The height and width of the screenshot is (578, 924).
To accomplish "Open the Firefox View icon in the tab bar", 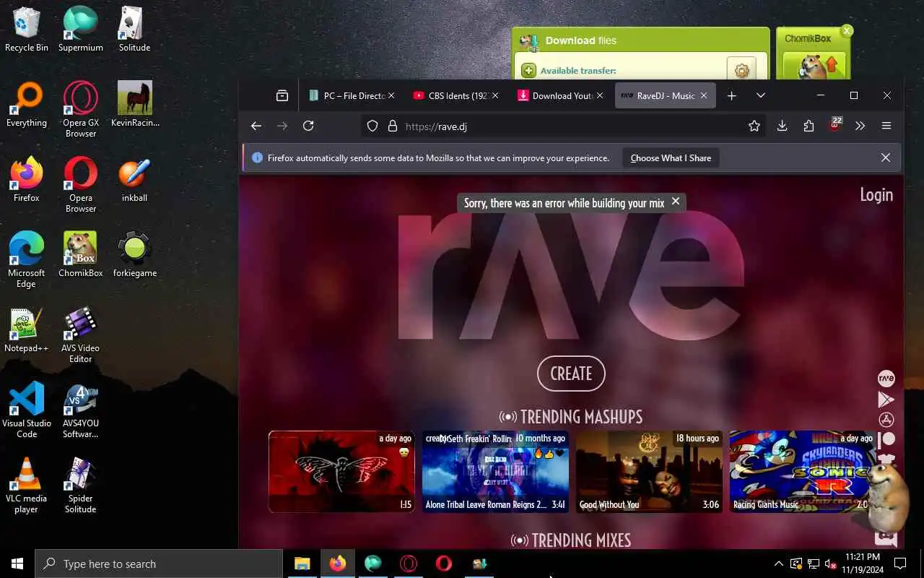I will (x=282, y=95).
